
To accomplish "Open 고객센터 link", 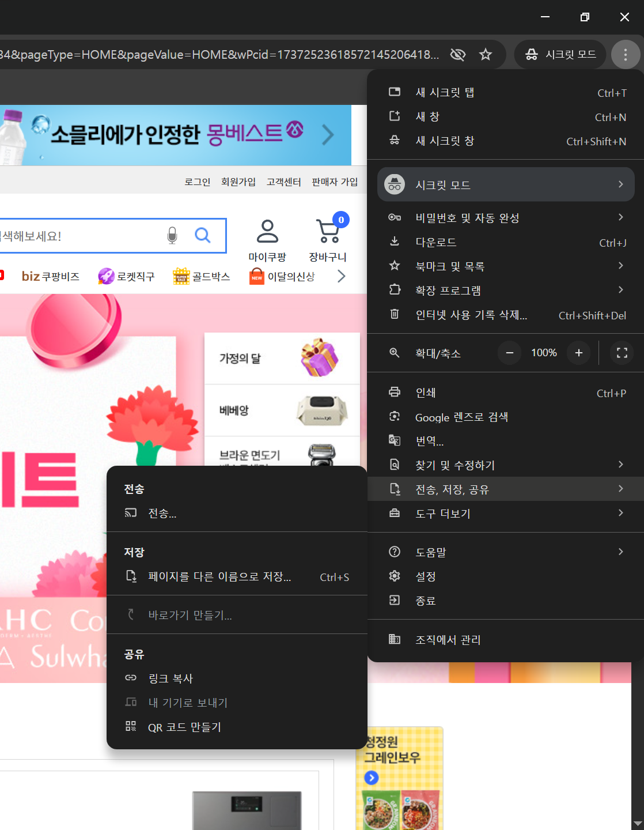I will click(283, 182).
